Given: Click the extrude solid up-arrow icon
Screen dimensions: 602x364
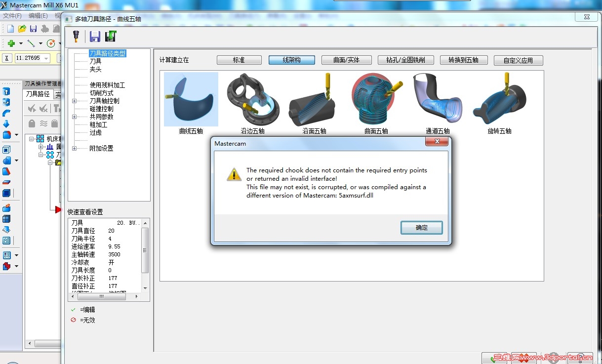Looking at the screenshot, I should 6,91.
